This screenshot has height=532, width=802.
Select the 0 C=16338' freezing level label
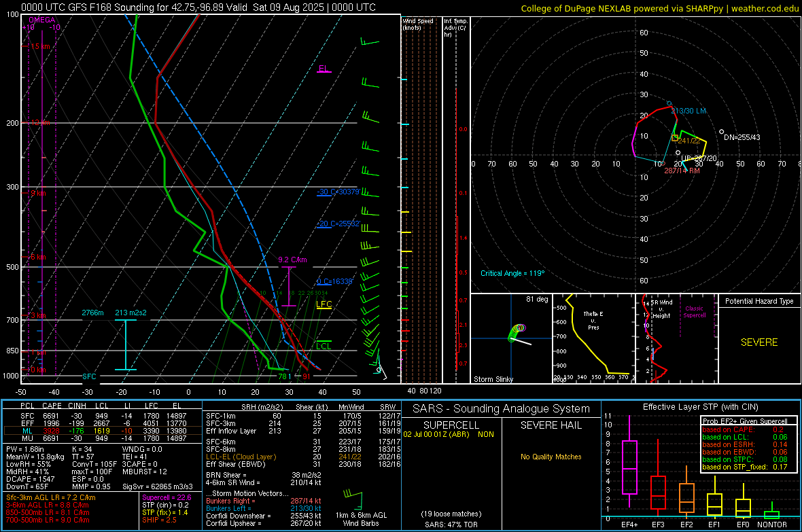(x=334, y=281)
